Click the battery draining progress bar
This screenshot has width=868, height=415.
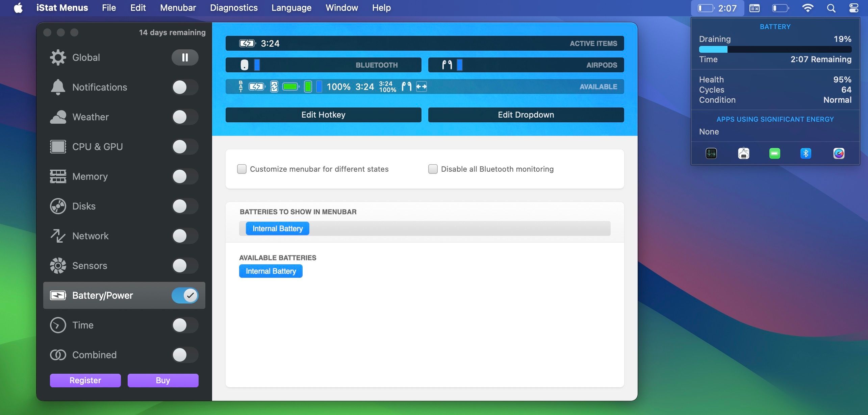775,49
